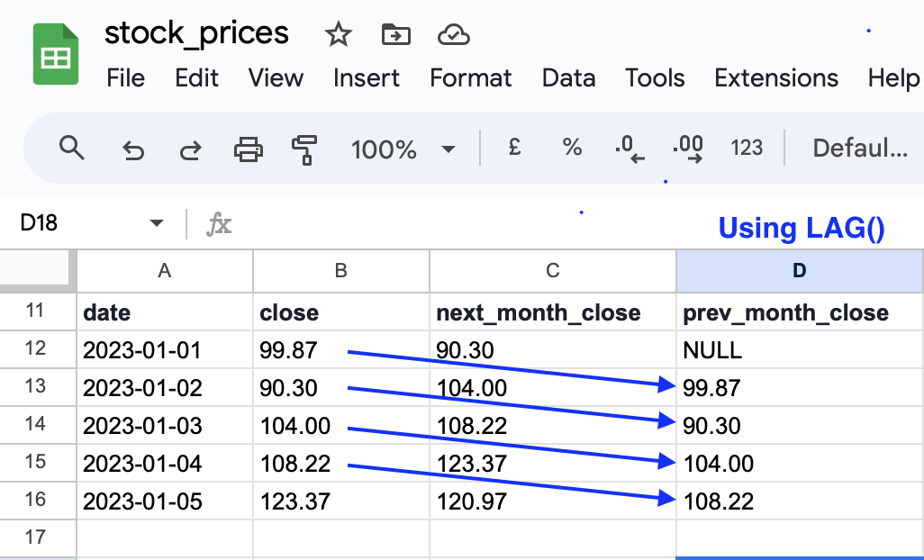Open the search the menus magnifier
Viewport: 924px width, 560px height.
[x=71, y=149]
